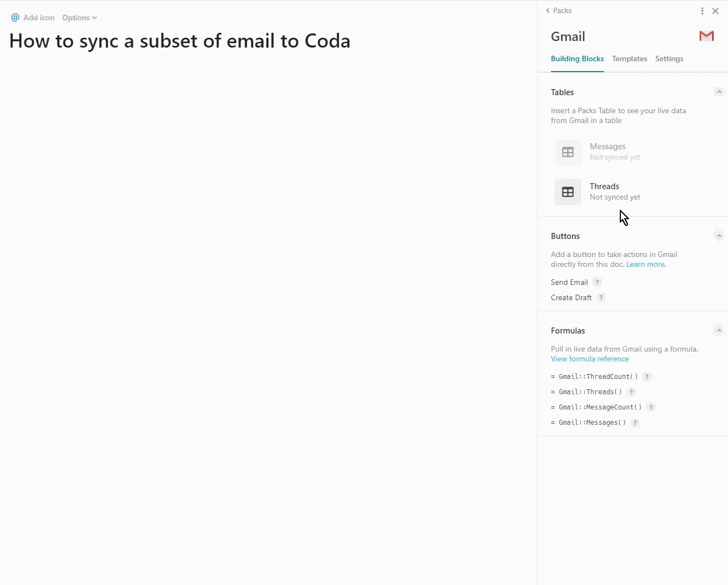Close the Gmail pack panel
Screen dimensions: 728x585
pos(715,11)
